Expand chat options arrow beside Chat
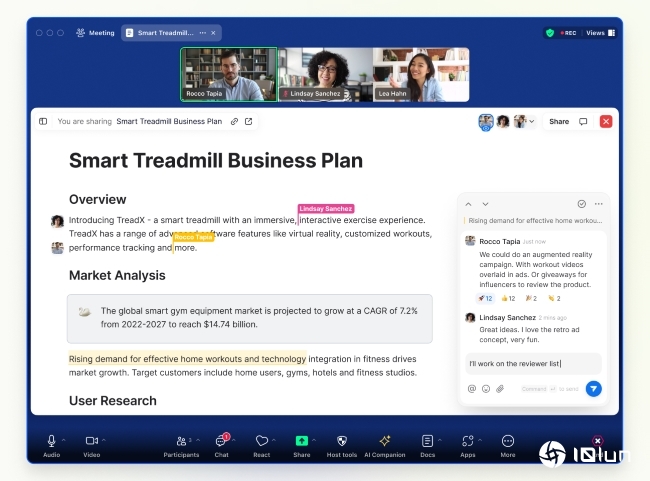 (234, 440)
